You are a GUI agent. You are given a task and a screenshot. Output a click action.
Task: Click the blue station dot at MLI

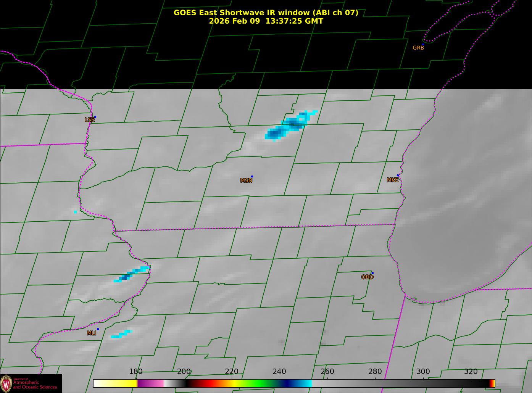[98, 329]
